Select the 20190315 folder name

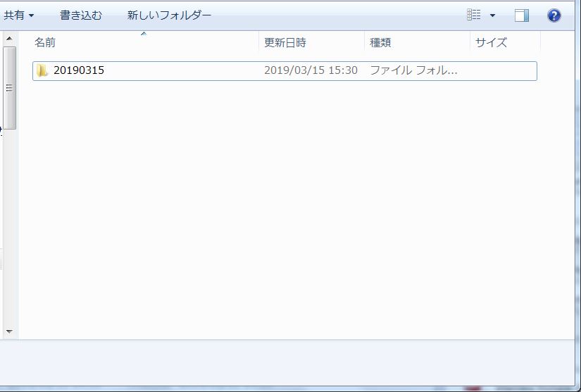point(79,70)
